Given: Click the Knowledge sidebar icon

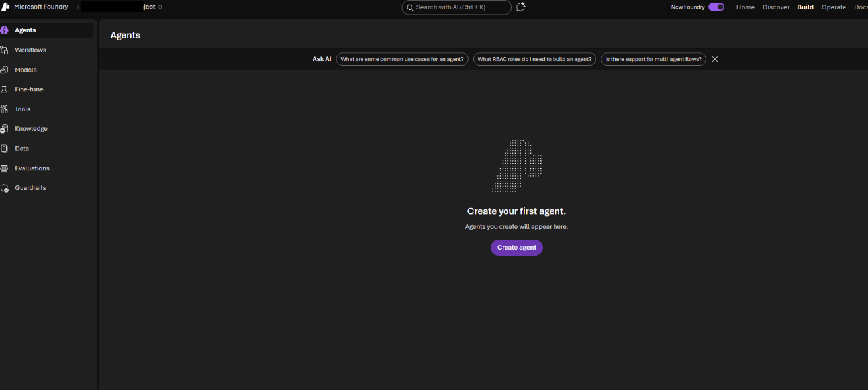Looking at the screenshot, I should click(x=4, y=129).
